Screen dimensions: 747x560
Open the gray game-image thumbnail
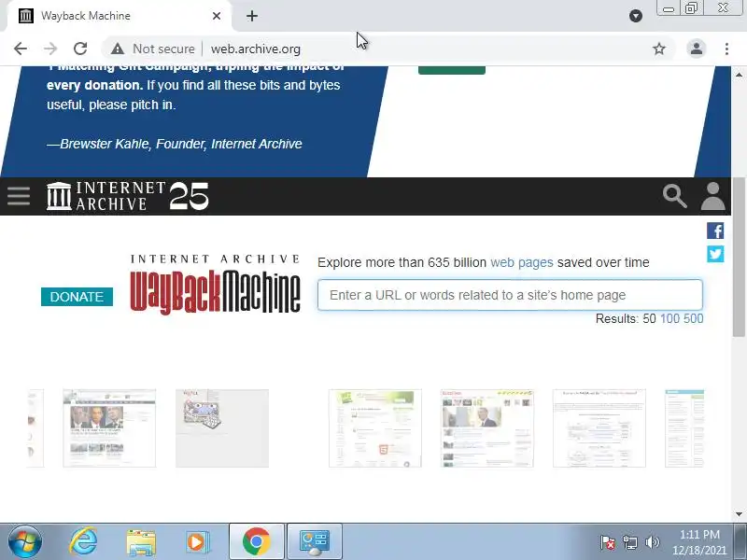coord(222,428)
